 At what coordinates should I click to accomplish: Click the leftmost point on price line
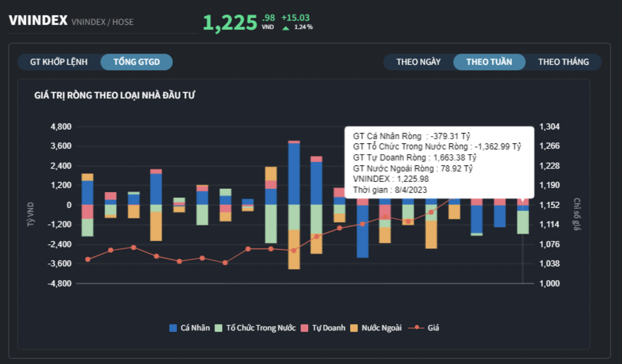(87, 260)
